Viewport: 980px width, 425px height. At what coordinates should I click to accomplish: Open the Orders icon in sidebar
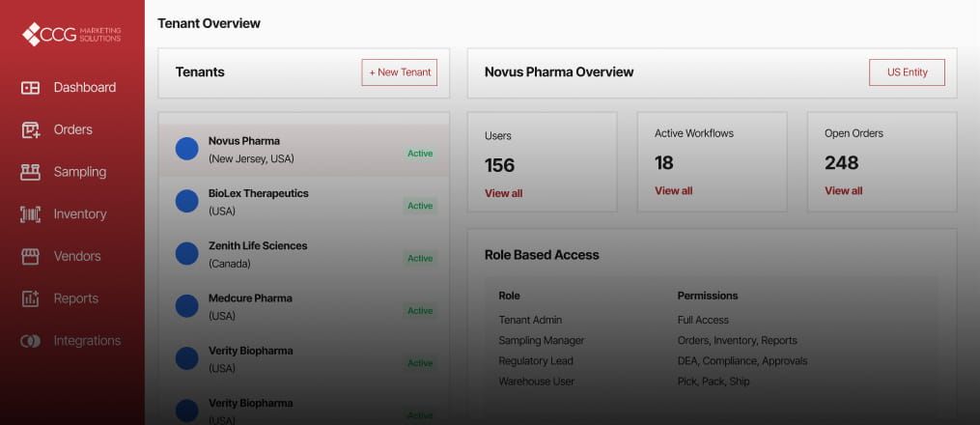coord(31,130)
